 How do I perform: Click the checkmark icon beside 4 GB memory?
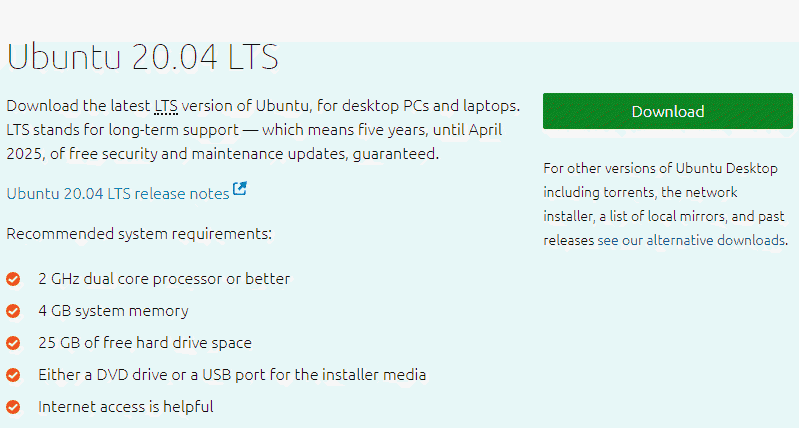tap(14, 310)
